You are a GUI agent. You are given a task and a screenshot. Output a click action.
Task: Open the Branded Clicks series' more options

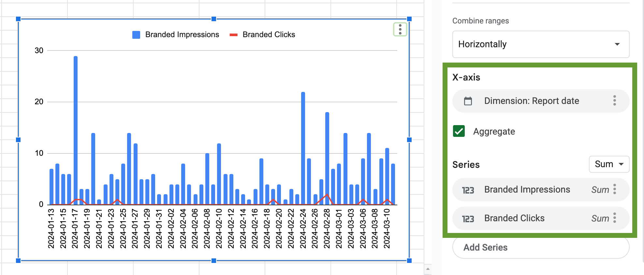[615, 218]
